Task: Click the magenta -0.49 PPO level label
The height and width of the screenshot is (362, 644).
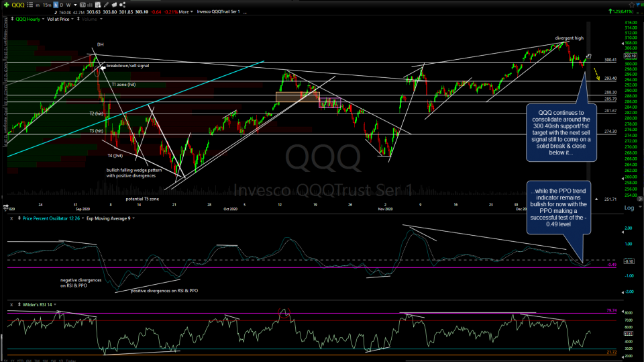Action: (612, 265)
